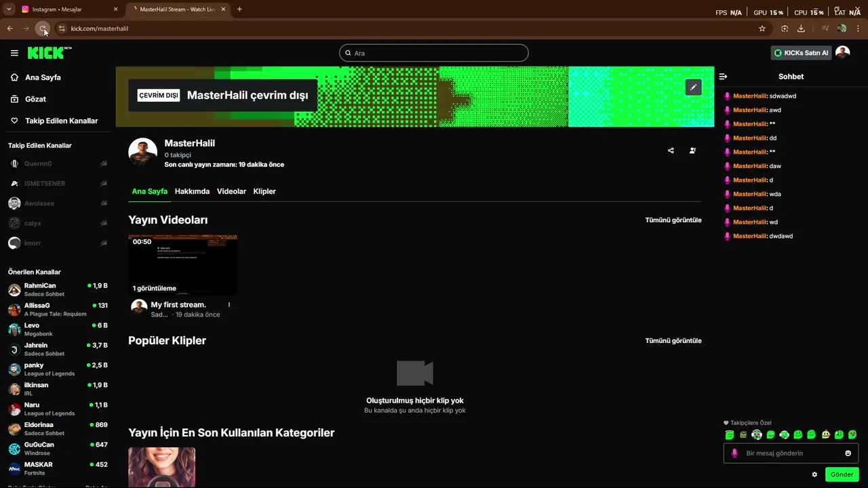The image size is (868, 488).
Task: Collapse the Sohbet chat panel
Action: [723, 77]
